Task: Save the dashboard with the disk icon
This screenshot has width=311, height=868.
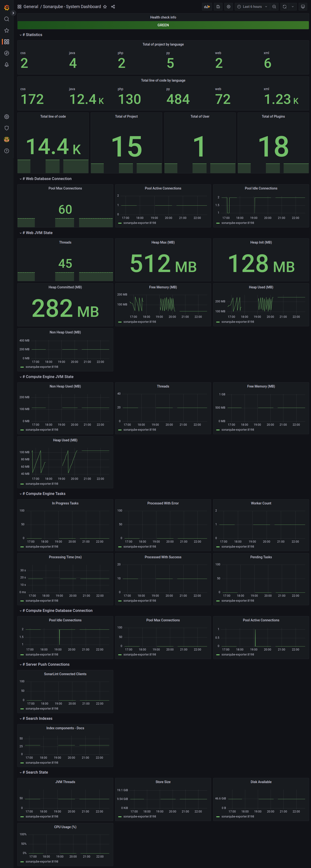Action: [218, 7]
